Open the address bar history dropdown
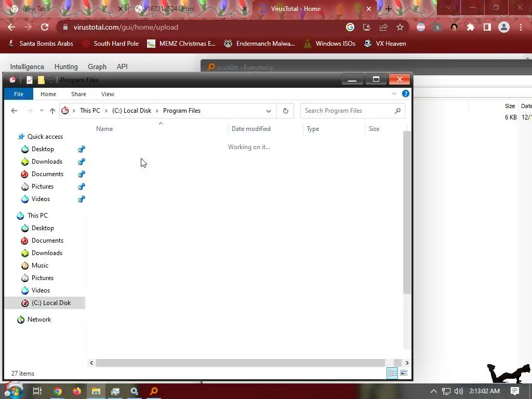 269,111
